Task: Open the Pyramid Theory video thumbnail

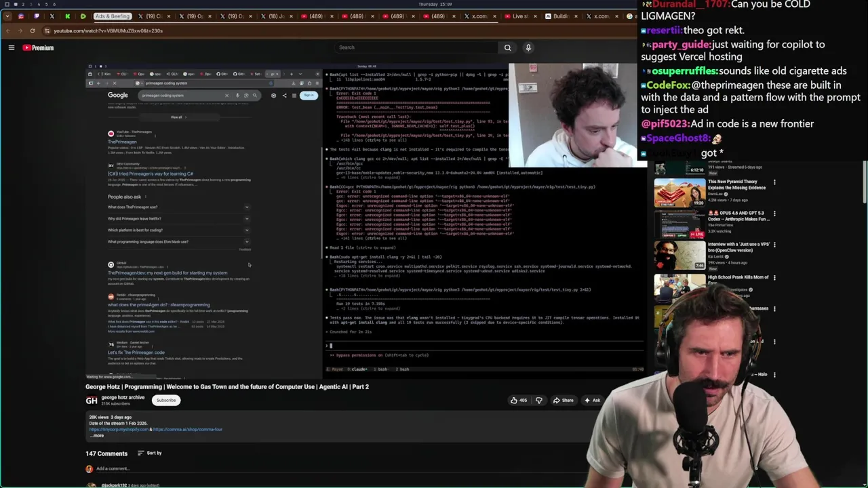Action: (679, 192)
